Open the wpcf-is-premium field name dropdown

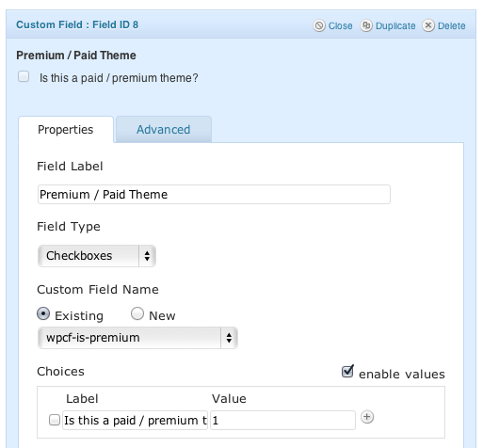click(x=137, y=338)
